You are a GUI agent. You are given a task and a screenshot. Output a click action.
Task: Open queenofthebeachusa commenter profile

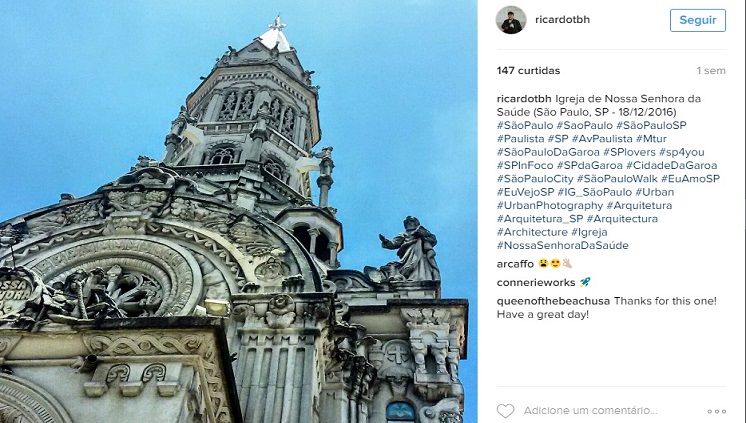(x=553, y=301)
